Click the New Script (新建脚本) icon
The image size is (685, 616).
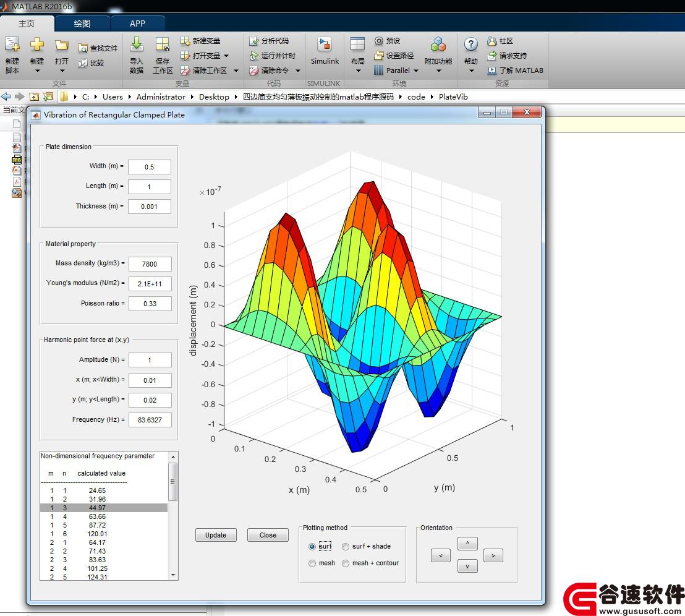pyautogui.click(x=12, y=44)
